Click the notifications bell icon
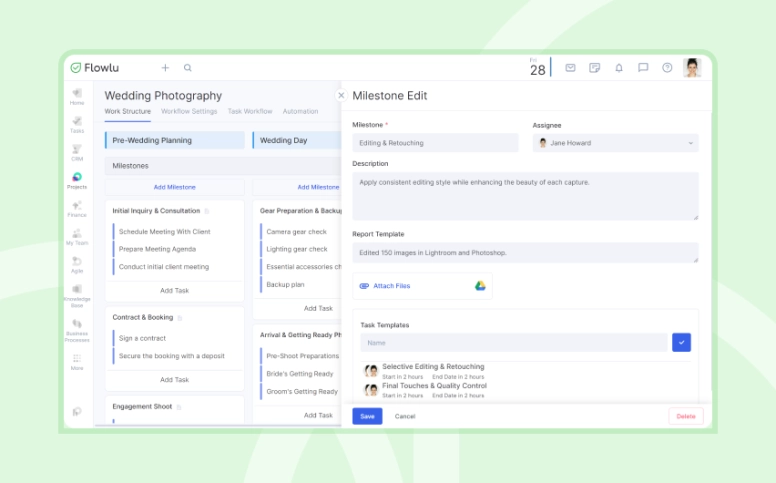Image resolution: width=776 pixels, height=483 pixels. pos(619,68)
